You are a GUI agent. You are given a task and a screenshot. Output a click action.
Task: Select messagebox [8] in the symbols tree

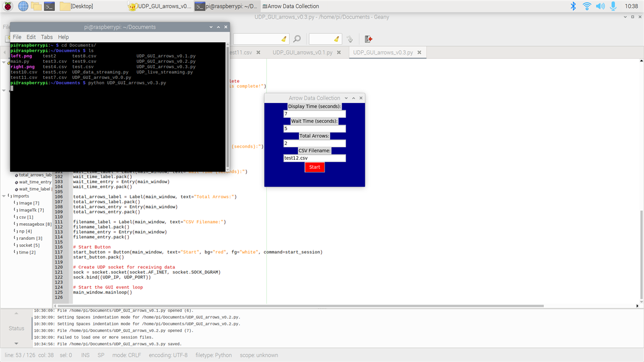tap(35, 224)
